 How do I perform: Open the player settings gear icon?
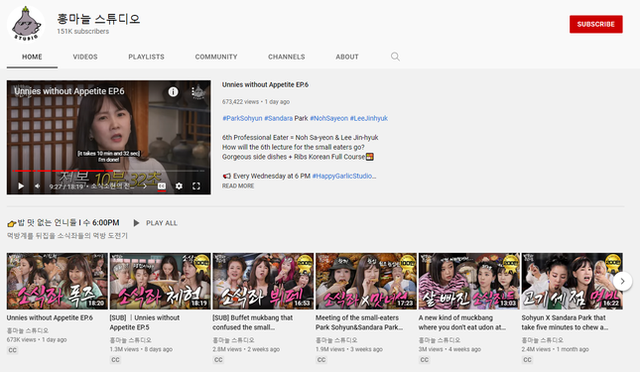pyautogui.click(x=179, y=186)
